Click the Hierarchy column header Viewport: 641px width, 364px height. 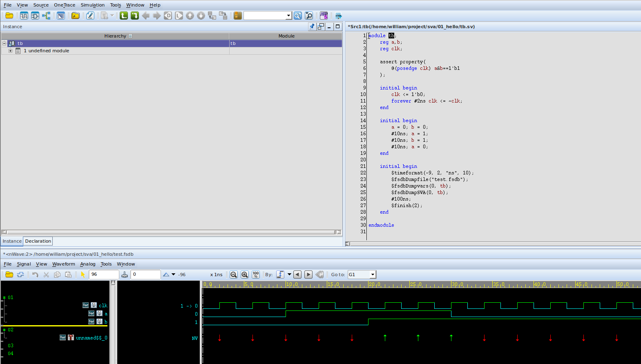tap(115, 36)
